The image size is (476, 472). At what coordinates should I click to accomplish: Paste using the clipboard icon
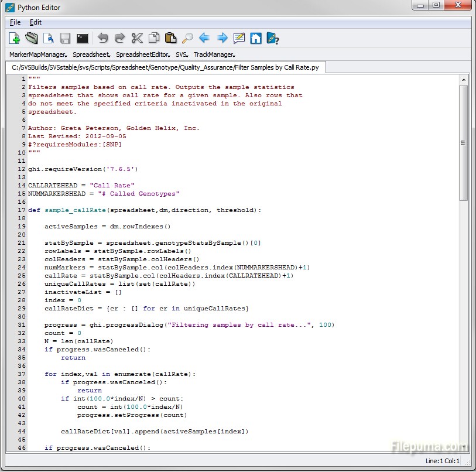(170, 39)
